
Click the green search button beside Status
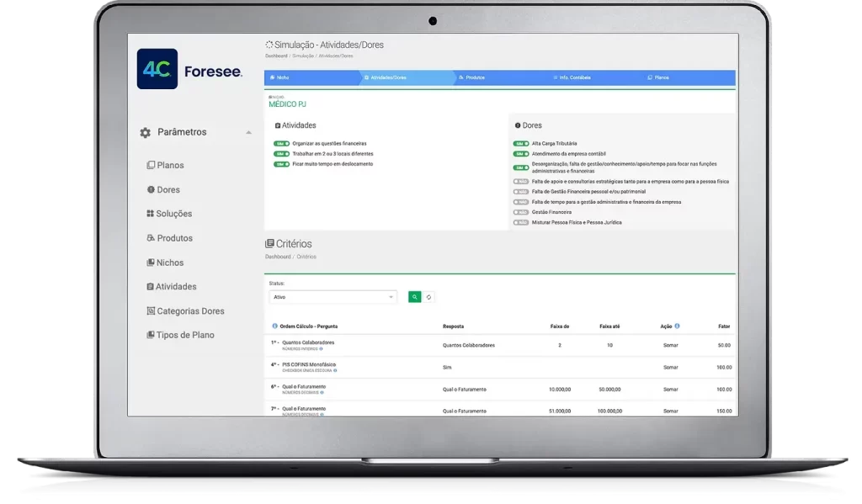414,297
